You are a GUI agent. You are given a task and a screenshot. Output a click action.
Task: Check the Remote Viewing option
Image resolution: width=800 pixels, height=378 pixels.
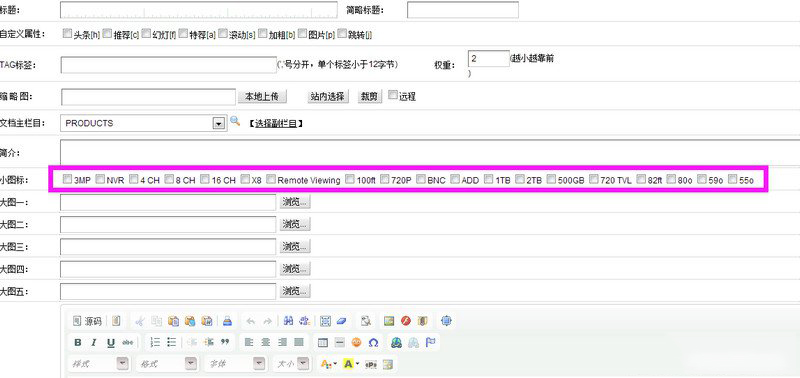tap(271, 179)
